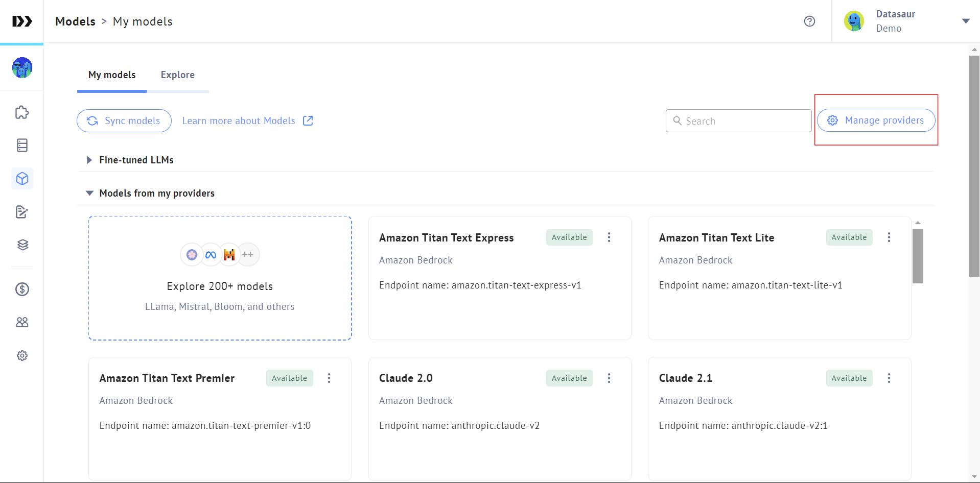
Task: Open the dollar billing sidebar icon
Action: point(22,289)
